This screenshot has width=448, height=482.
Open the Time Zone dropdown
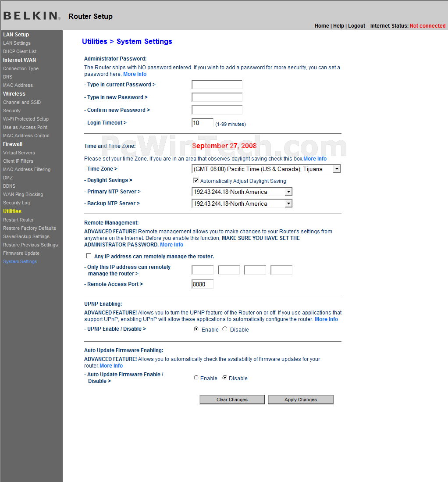(266, 169)
